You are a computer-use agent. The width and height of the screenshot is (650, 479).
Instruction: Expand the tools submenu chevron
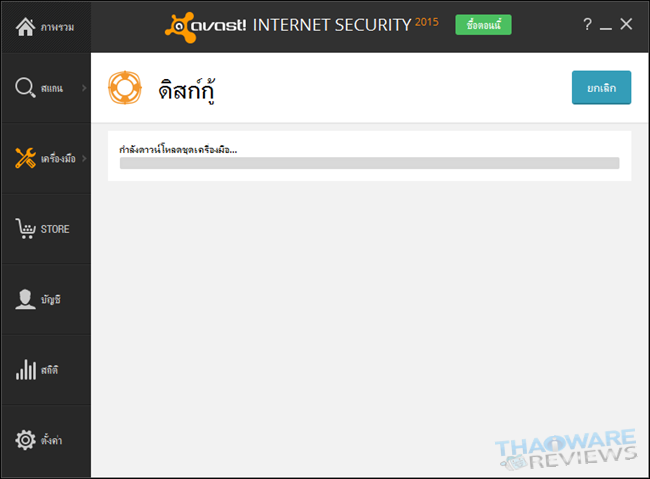click(84, 158)
